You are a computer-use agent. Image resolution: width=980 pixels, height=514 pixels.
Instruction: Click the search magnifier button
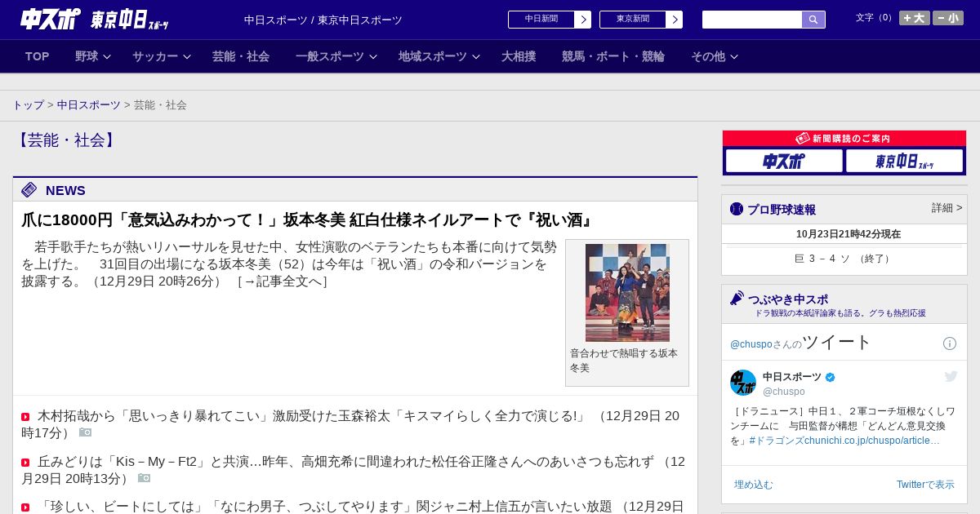click(x=813, y=20)
